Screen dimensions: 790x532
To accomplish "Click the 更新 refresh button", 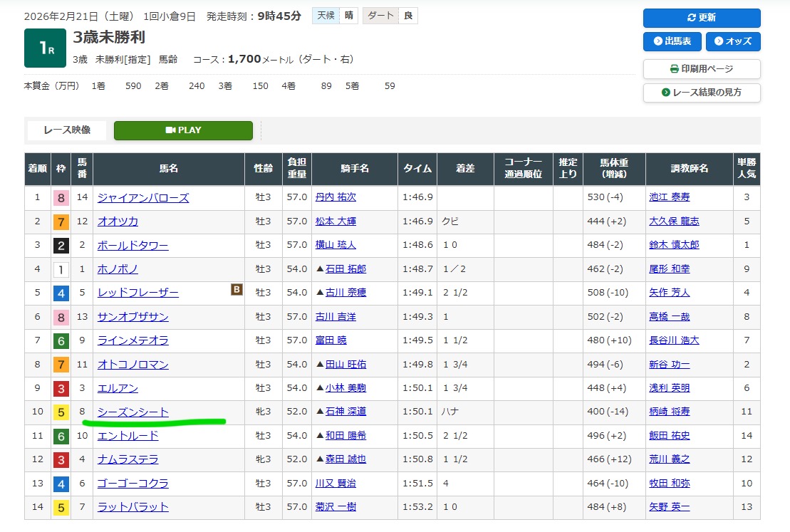I will tap(701, 18).
